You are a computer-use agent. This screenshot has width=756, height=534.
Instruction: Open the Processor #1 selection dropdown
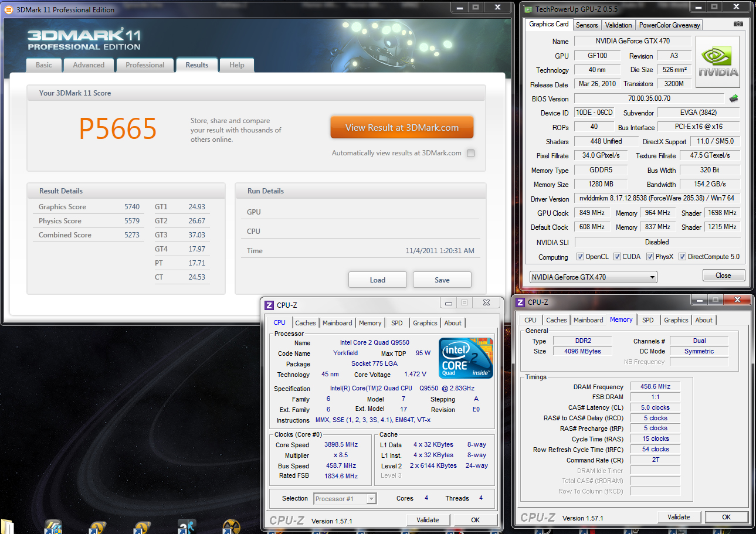pos(345,499)
